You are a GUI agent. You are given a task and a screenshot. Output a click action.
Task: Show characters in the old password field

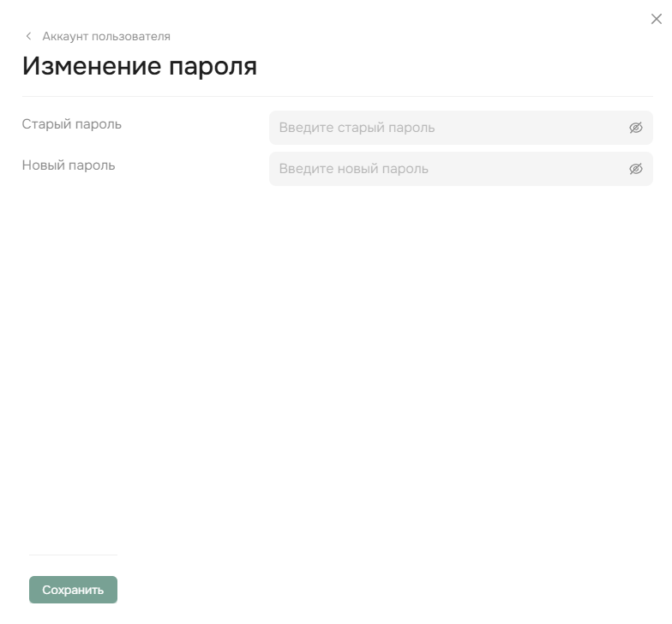pos(635,128)
